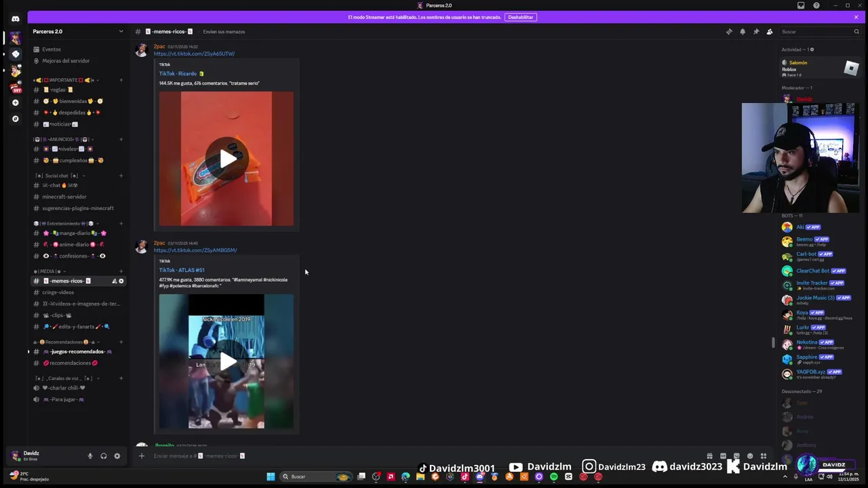
Task: Disable Streamer mode with Deshabilitar
Action: click(521, 17)
